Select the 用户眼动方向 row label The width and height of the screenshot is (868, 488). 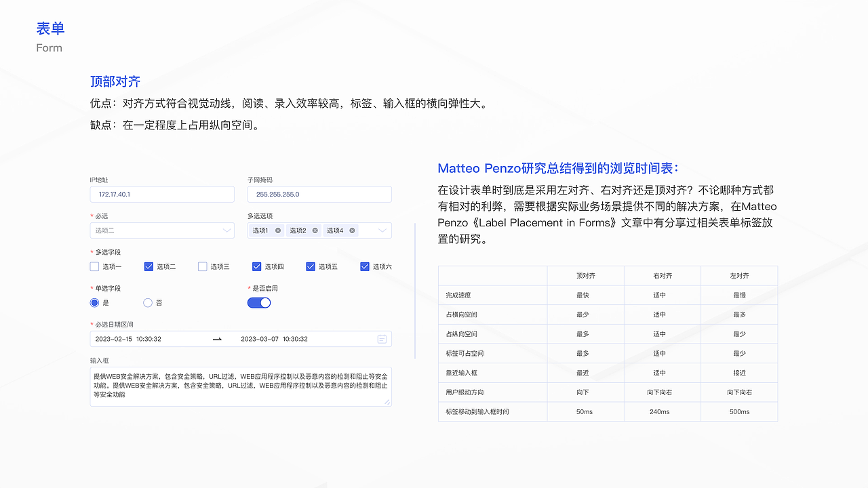pos(465,392)
